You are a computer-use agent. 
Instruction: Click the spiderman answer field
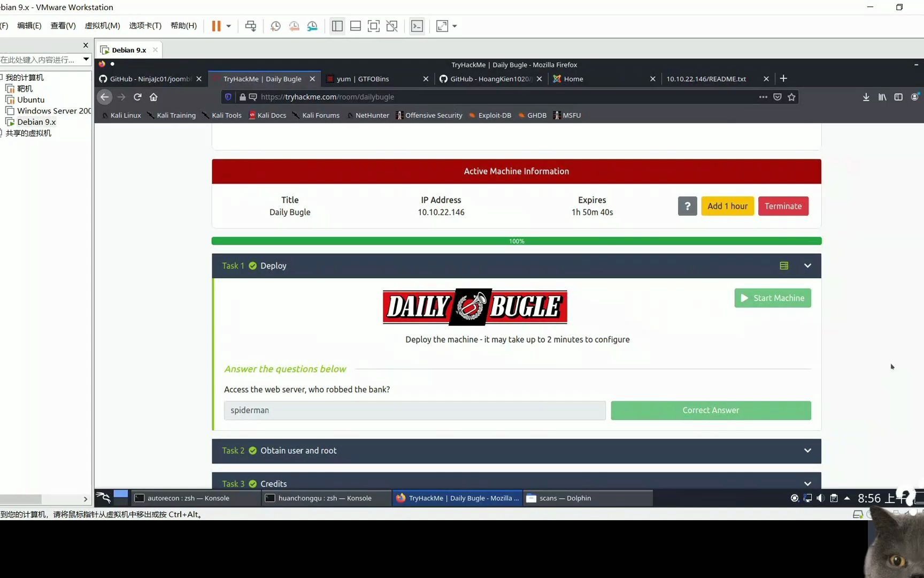coord(414,410)
